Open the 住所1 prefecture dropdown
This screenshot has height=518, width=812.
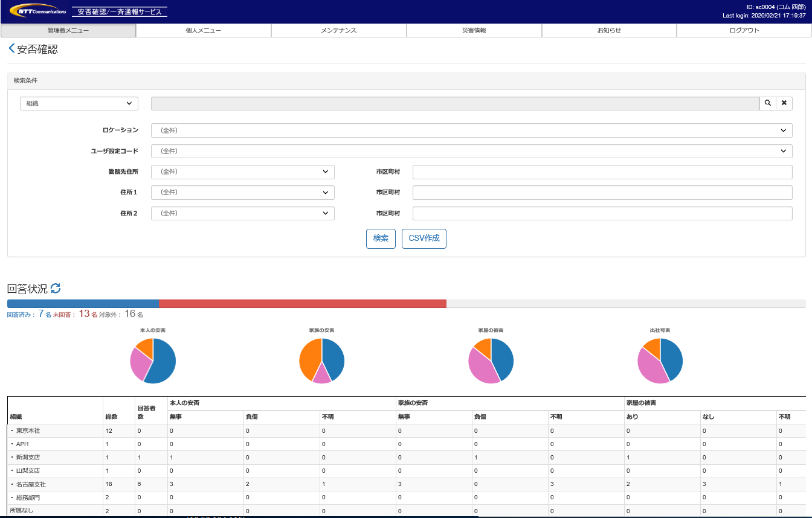242,193
